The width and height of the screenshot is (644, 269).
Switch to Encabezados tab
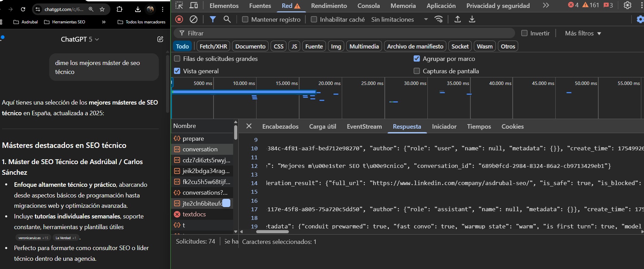280,127
